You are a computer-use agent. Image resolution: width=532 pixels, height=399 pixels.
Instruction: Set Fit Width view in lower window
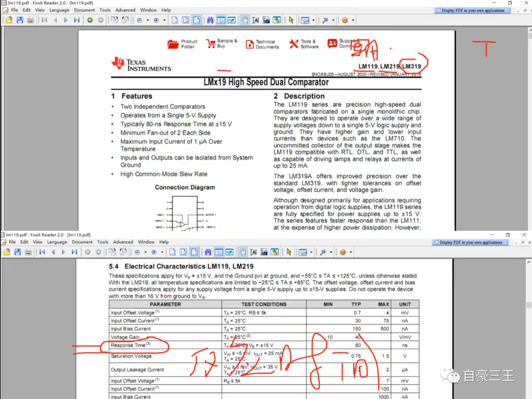coord(195,253)
